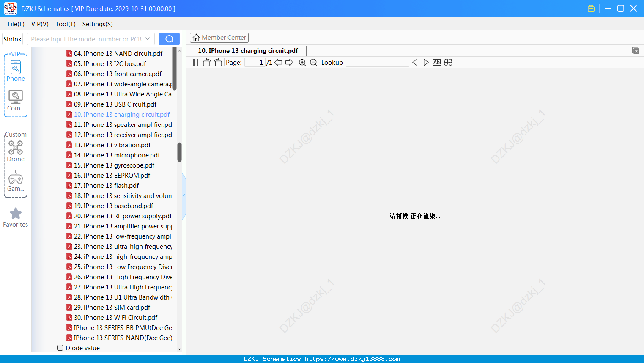Click PDF icon of 19. IPhone 13 baseband
This screenshot has height=363, width=644.
click(69, 206)
